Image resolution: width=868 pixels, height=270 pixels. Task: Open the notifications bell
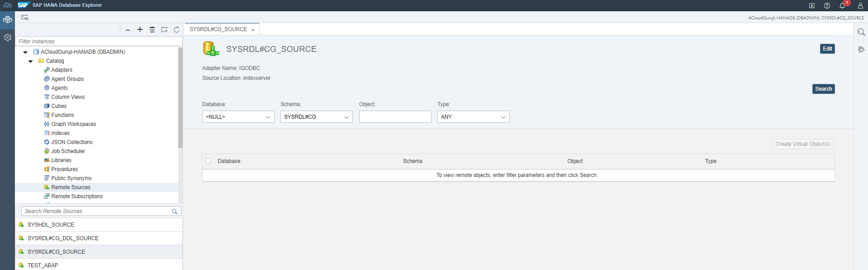[x=842, y=5]
